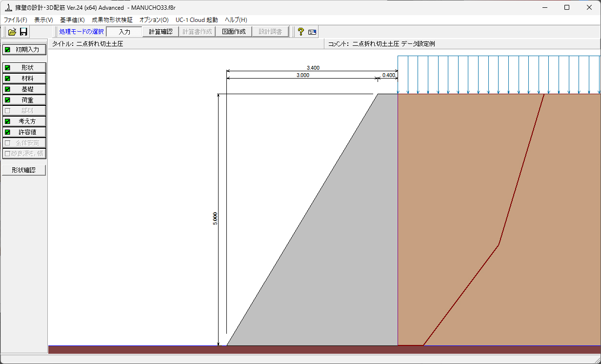Select the 形状 checked item in sidebar

point(24,67)
